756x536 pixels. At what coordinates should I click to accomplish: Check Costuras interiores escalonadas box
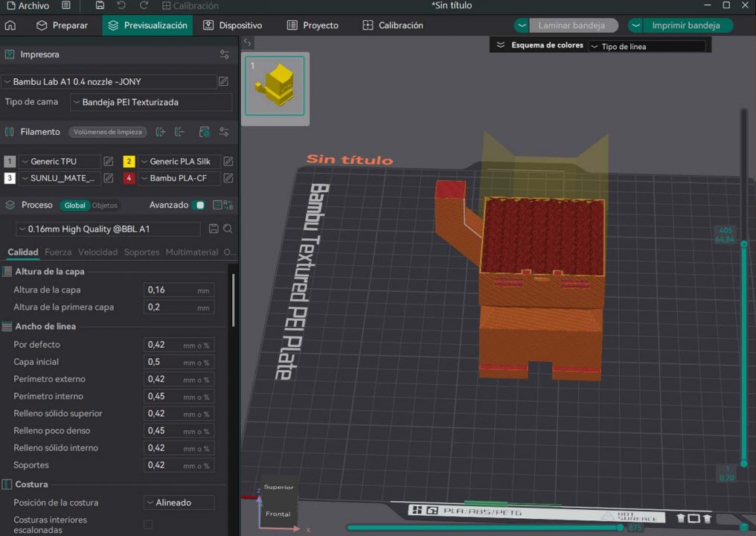[148, 525]
